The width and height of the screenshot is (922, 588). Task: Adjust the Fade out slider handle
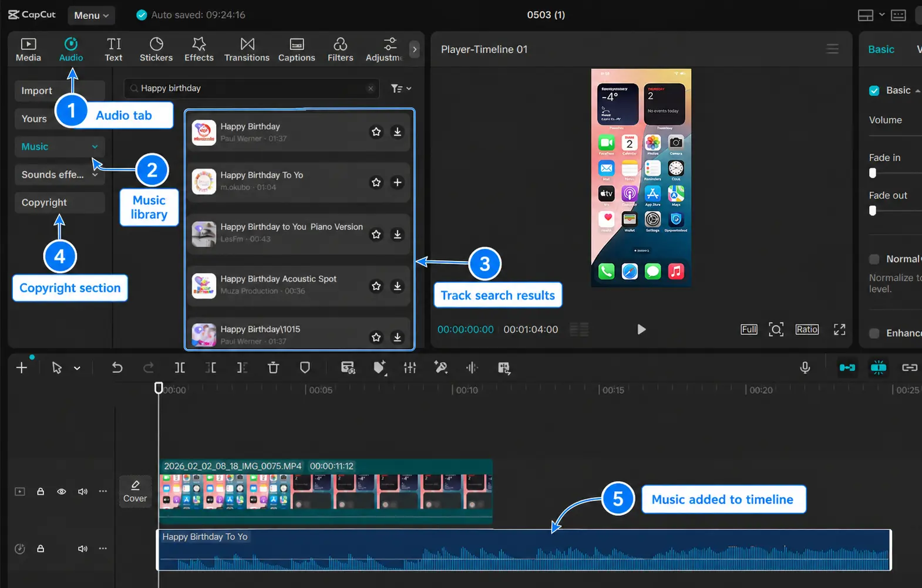pyautogui.click(x=873, y=211)
